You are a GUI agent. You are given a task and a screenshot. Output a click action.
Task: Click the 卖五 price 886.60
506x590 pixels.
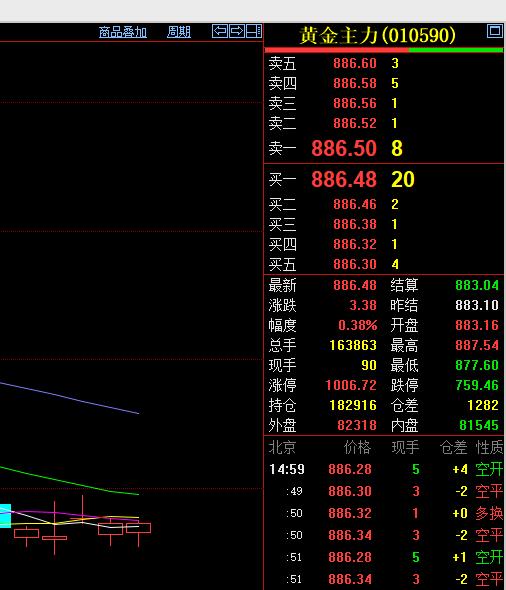pyautogui.click(x=355, y=63)
